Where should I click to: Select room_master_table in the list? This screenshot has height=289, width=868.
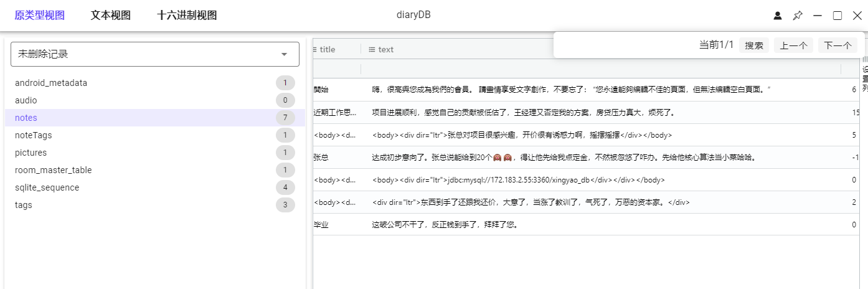click(x=53, y=170)
